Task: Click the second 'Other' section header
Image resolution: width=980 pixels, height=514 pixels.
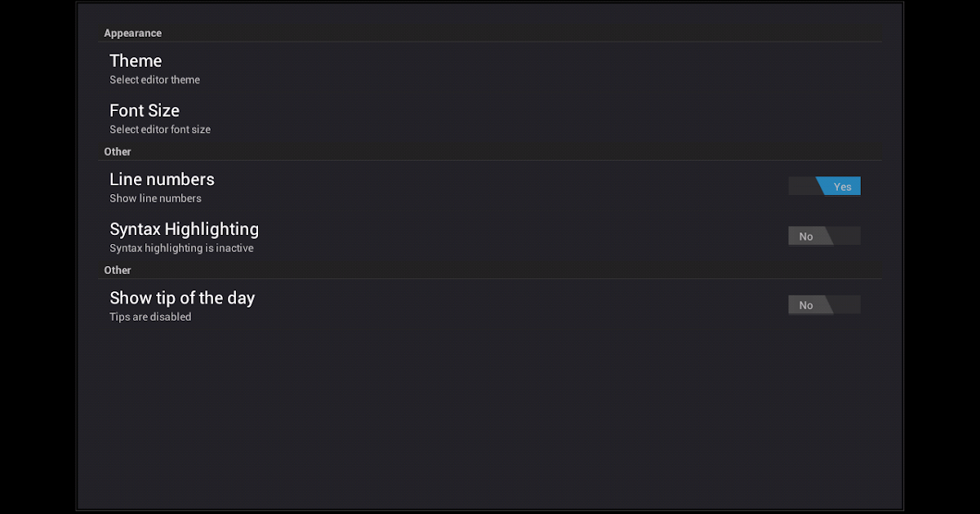Action: 117,270
